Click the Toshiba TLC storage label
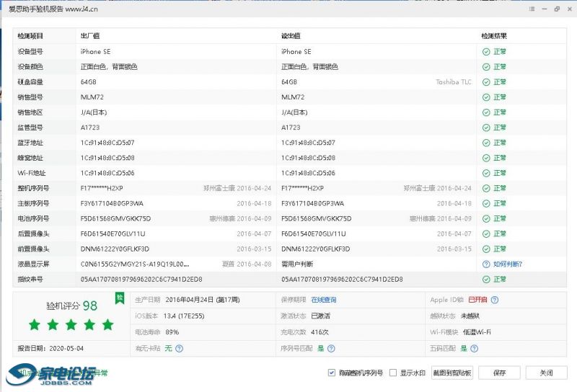 coord(454,82)
